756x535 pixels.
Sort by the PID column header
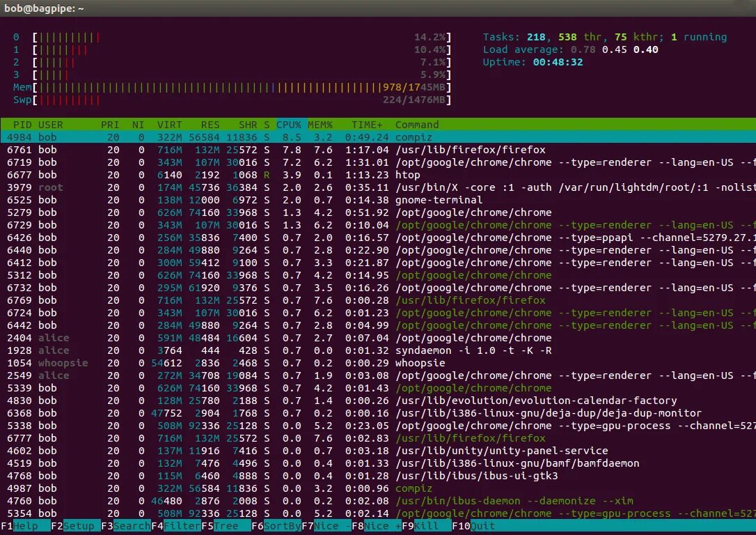click(22, 125)
